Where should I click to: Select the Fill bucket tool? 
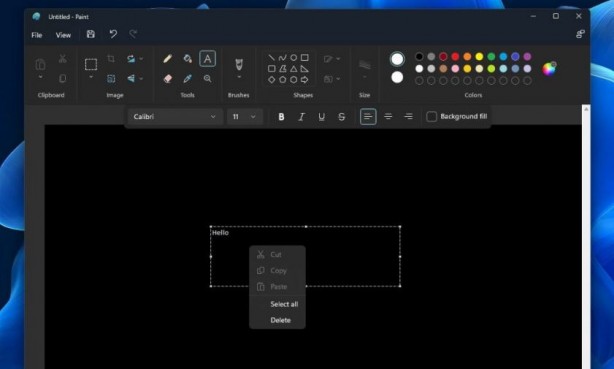(x=188, y=59)
